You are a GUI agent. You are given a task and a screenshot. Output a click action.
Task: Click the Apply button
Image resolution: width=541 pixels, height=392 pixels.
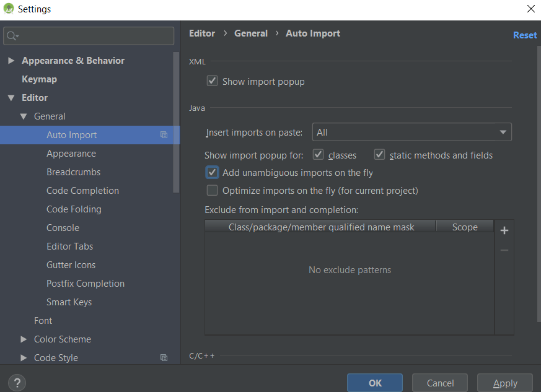pyautogui.click(x=505, y=383)
